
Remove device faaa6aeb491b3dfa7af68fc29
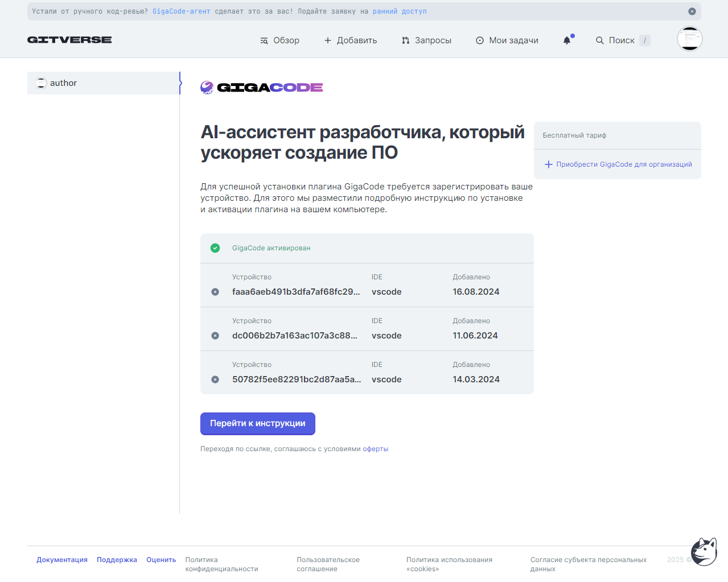coord(215,292)
